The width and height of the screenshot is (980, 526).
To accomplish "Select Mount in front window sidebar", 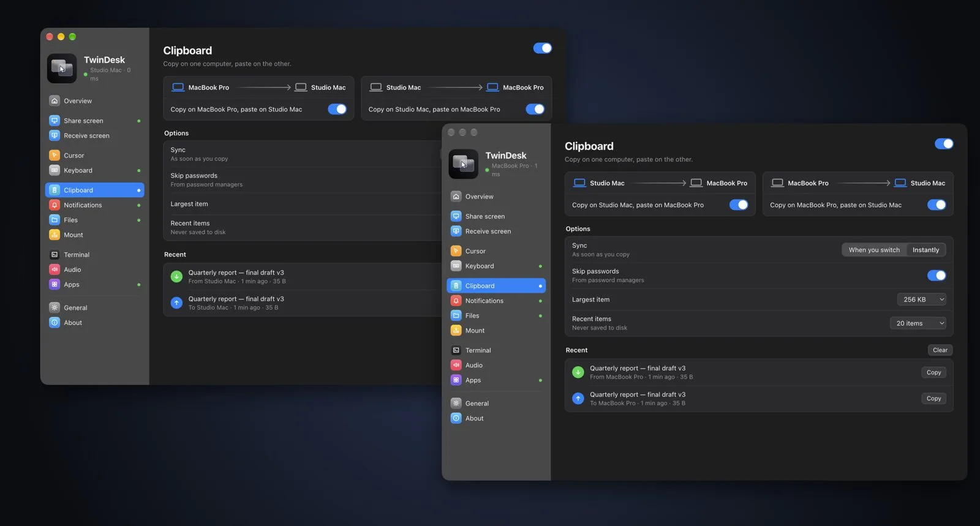I will tap(496, 331).
